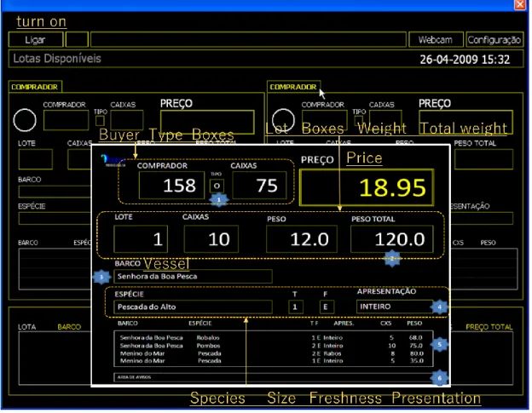Select the last Pescada row with 35.0

(x=275, y=363)
